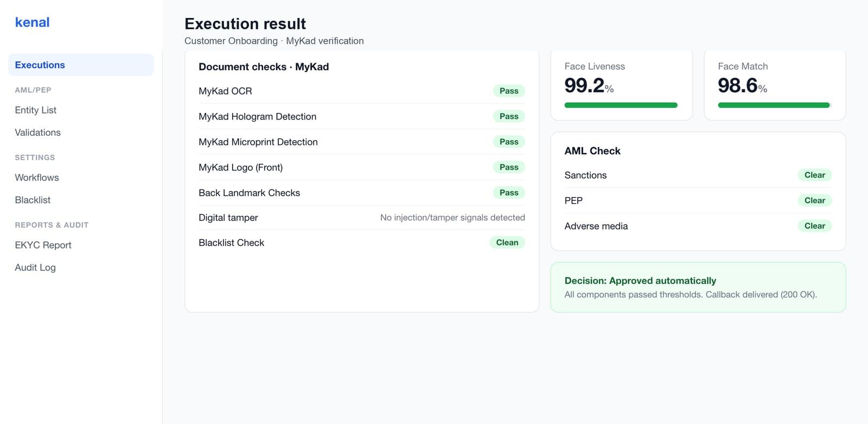Screen dimensions: 868x424
Task: Click the Adverse media Clear badge
Action: [815, 226]
